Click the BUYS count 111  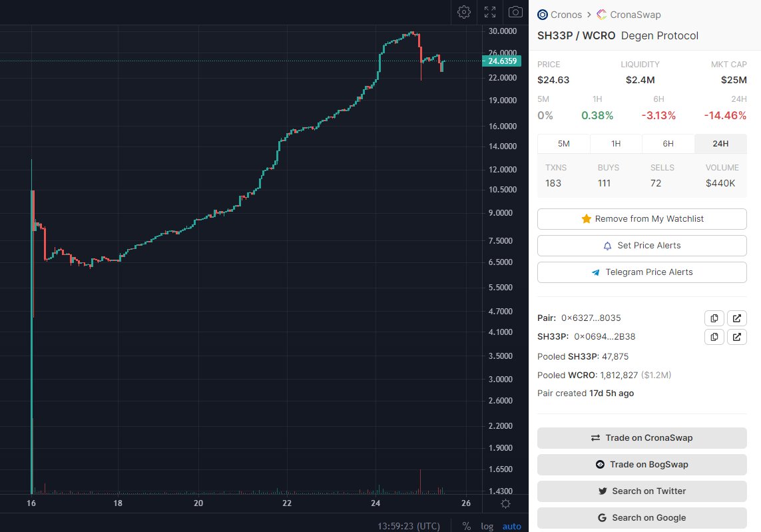point(605,184)
